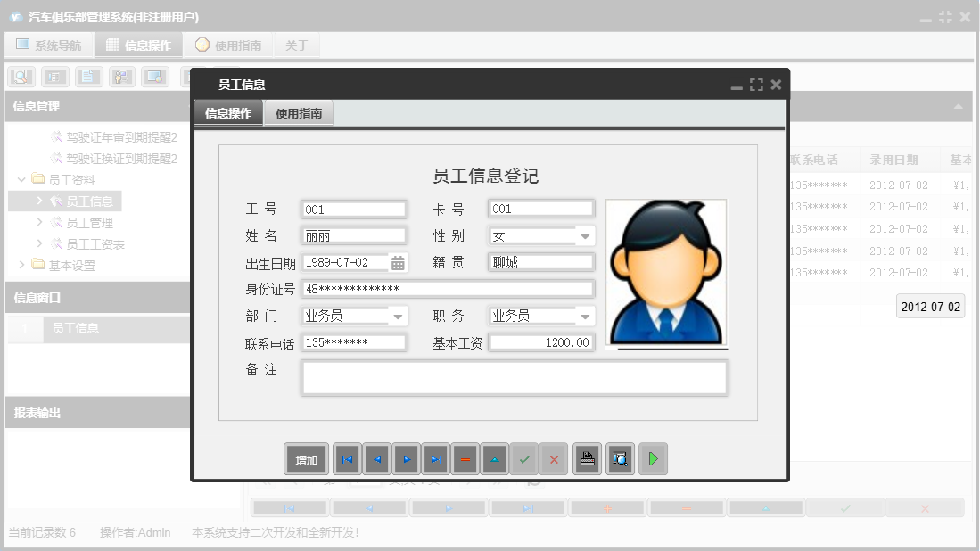Expand the 部门 department dropdown
The width and height of the screenshot is (980, 551).
[x=398, y=317]
